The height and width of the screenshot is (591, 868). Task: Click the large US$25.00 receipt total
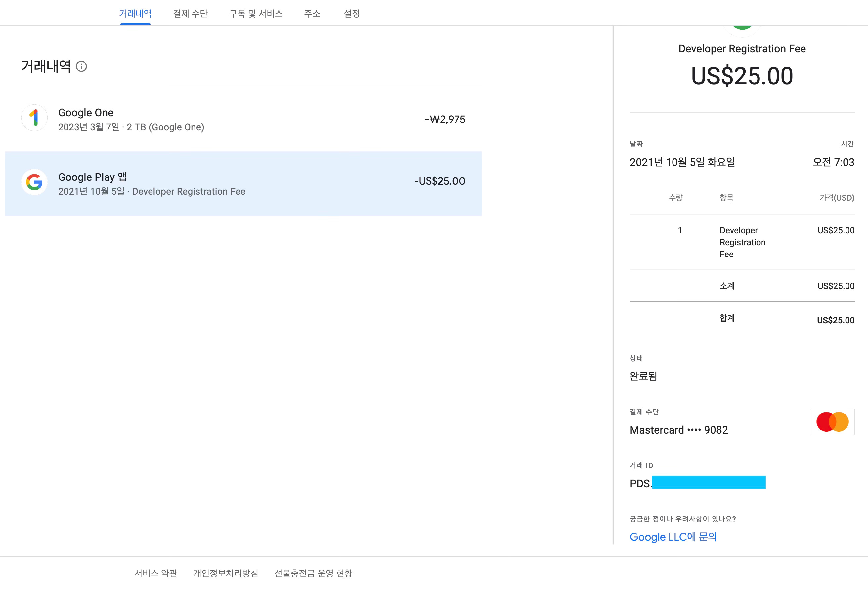click(x=742, y=76)
